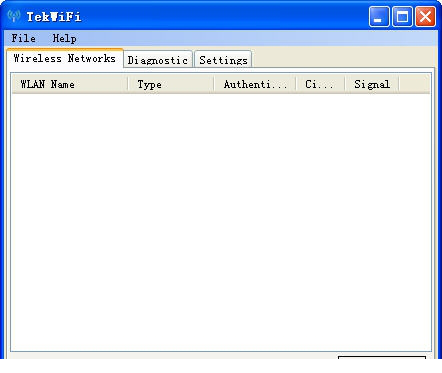Click the TekWiFi title text
Screen dimensions: 442x373
(54, 17)
